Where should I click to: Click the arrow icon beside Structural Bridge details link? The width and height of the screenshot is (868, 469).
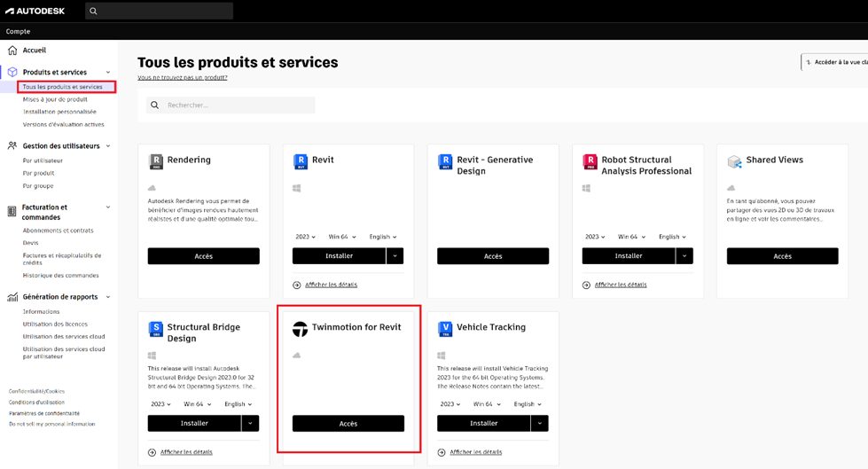[152, 452]
